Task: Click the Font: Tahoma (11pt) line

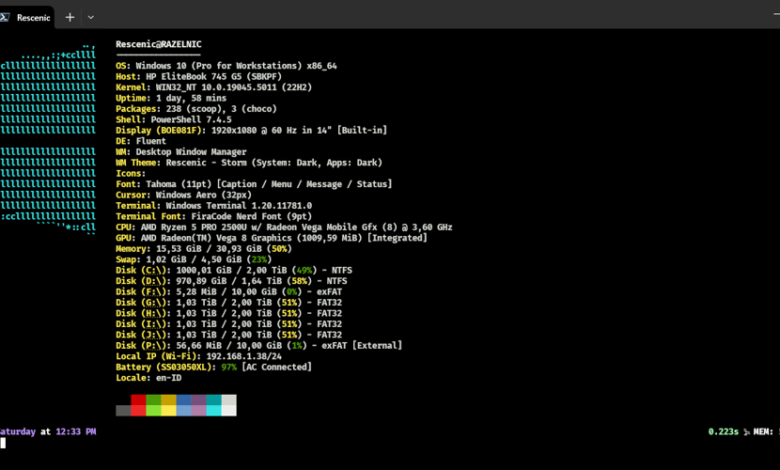Action: click(254, 185)
